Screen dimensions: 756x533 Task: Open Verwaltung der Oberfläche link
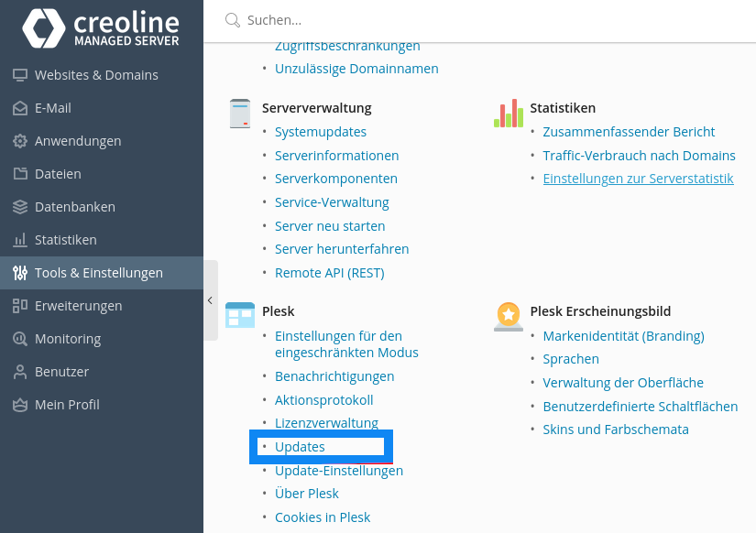623,383
